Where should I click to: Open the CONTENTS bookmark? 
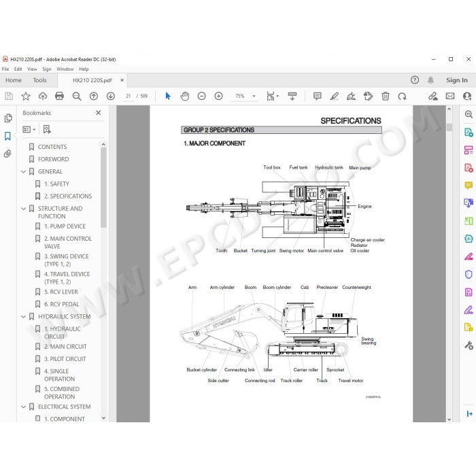[52, 147]
